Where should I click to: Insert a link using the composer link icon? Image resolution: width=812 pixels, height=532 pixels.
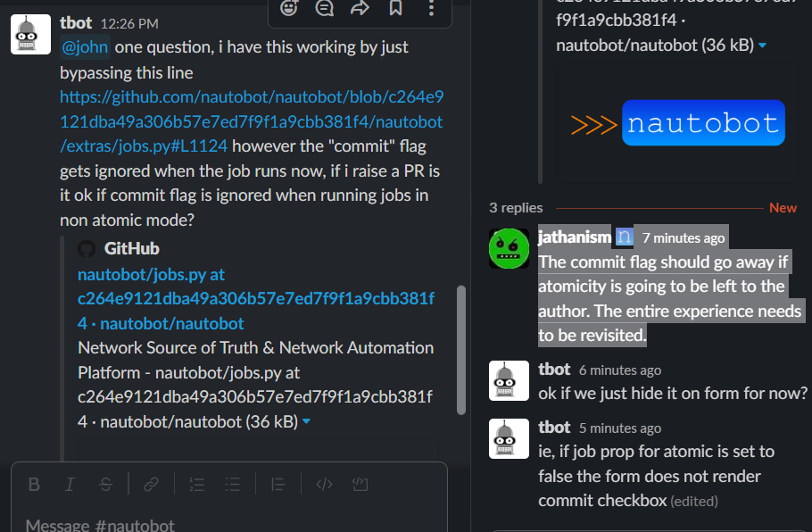[x=151, y=484]
